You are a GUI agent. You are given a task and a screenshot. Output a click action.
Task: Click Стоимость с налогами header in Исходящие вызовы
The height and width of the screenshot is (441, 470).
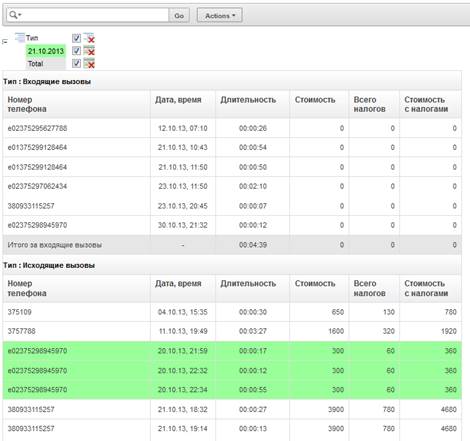tap(426, 288)
